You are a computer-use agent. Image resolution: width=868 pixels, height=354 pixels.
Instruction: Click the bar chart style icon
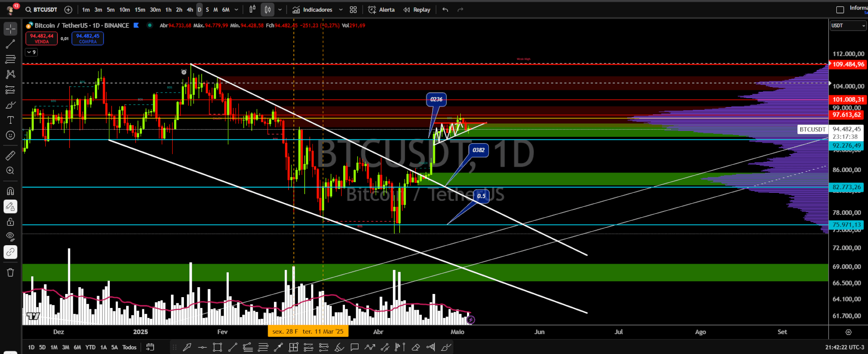[x=252, y=9]
